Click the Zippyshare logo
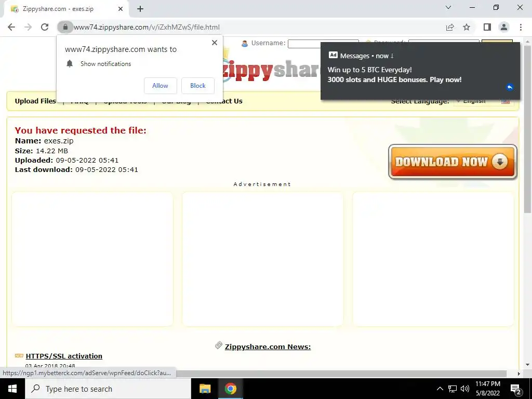 [270, 70]
